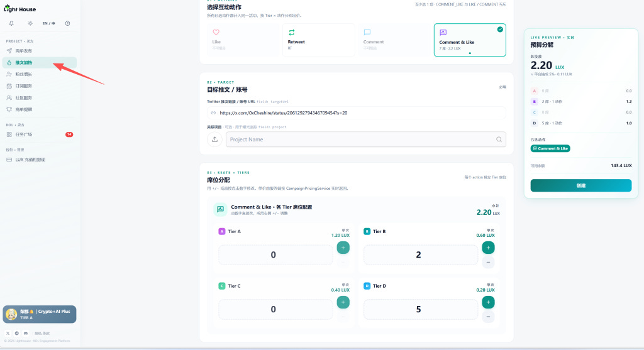644x350 pixels.
Task: Click the teal Tier B badge
Action: (367, 231)
